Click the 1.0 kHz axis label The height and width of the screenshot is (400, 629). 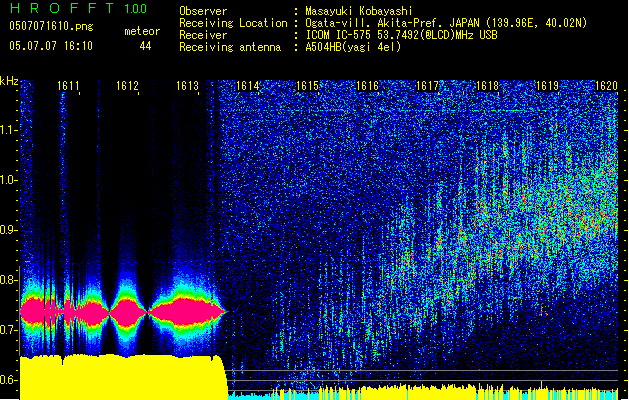8,180
